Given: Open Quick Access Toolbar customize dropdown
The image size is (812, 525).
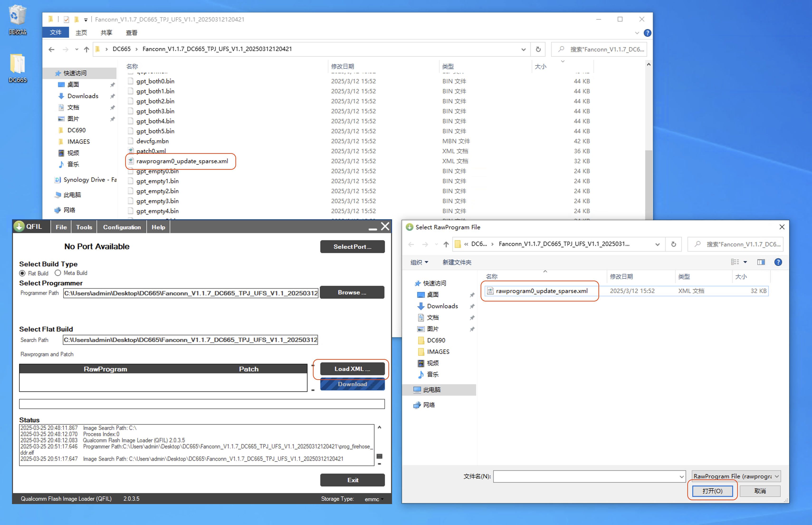Looking at the screenshot, I should [x=86, y=20].
